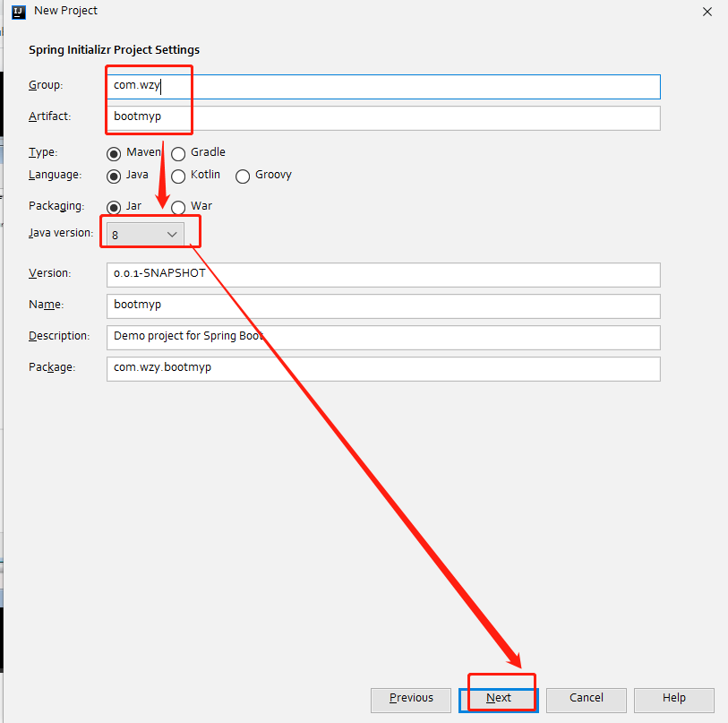The width and height of the screenshot is (728, 723).
Task: Click the New Project title text
Action: 66,11
